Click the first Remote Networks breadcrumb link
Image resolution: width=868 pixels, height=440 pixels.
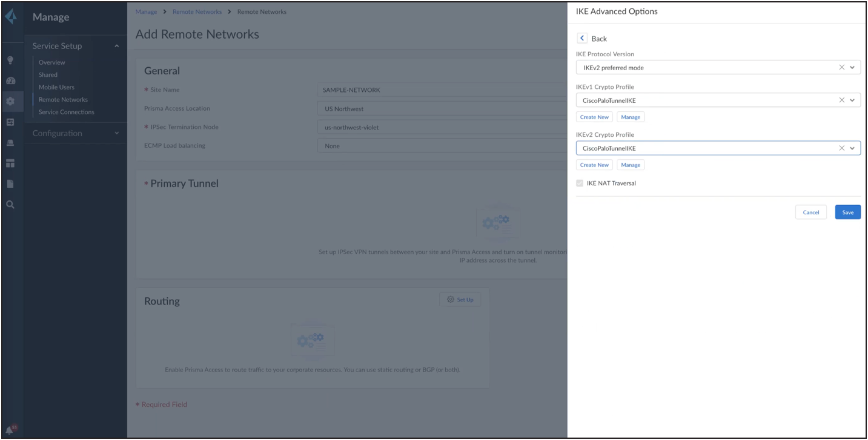tap(197, 11)
